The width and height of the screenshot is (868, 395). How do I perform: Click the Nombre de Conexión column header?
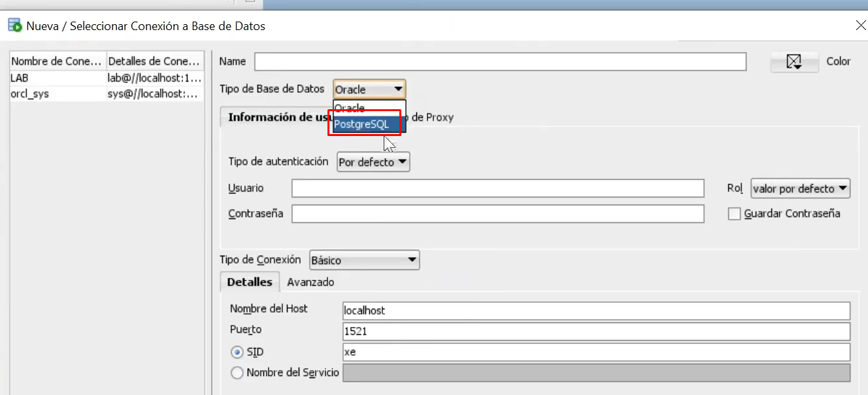(x=57, y=61)
